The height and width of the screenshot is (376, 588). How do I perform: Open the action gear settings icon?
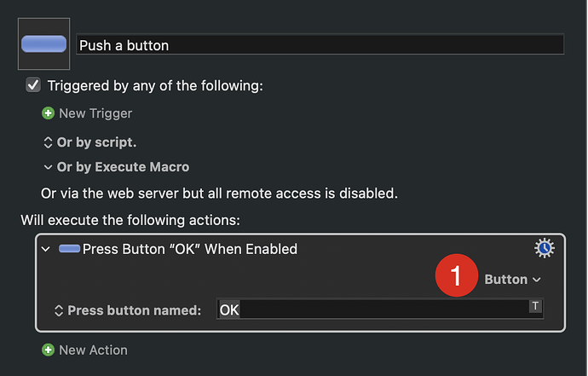tap(545, 248)
